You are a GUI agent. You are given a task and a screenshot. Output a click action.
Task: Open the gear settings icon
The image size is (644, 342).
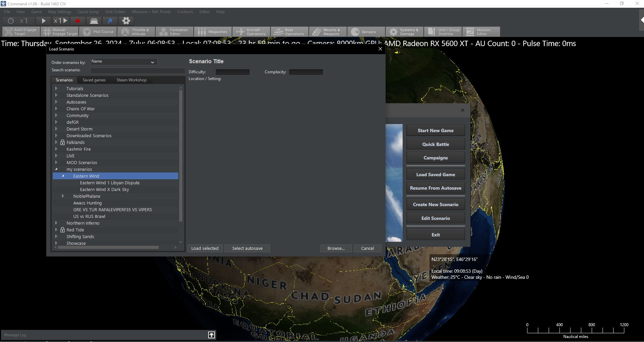tap(126, 21)
